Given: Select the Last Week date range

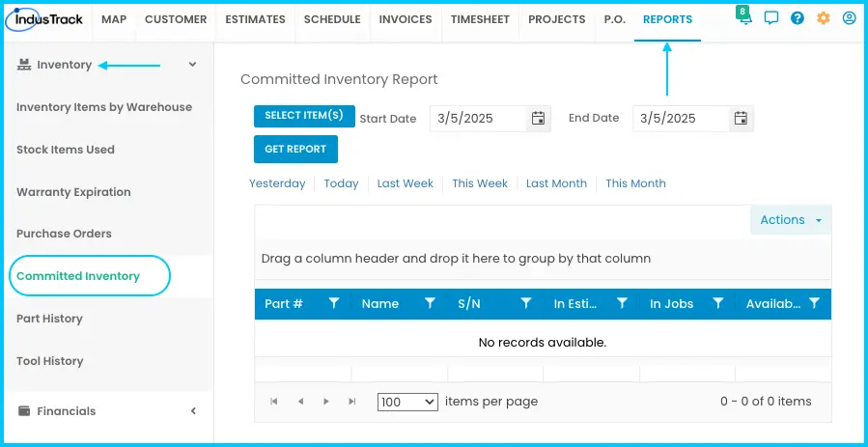Looking at the screenshot, I should [406, 183].
